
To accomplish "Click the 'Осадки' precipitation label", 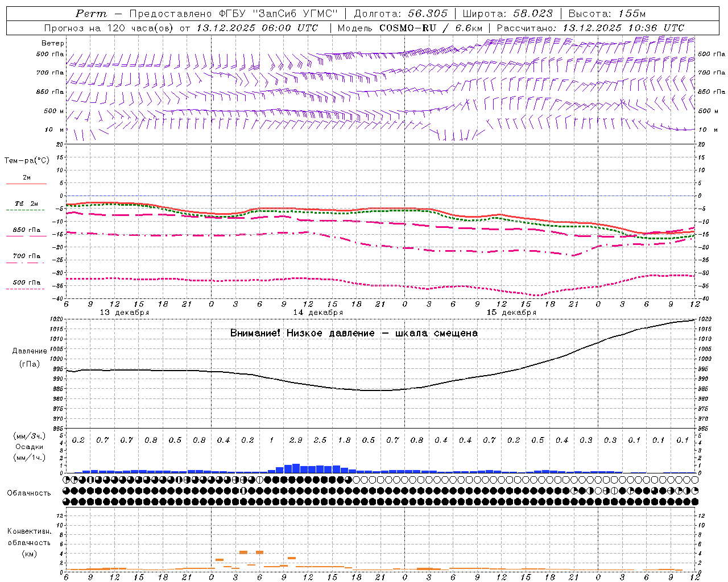I will point(29,447).
